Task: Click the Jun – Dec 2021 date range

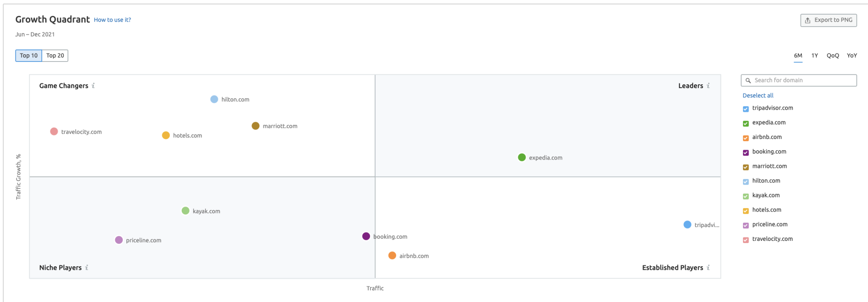Action: 35,34
